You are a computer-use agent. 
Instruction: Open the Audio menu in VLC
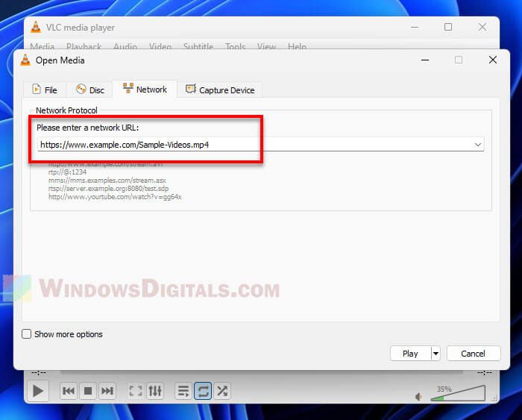coord(125,46)
